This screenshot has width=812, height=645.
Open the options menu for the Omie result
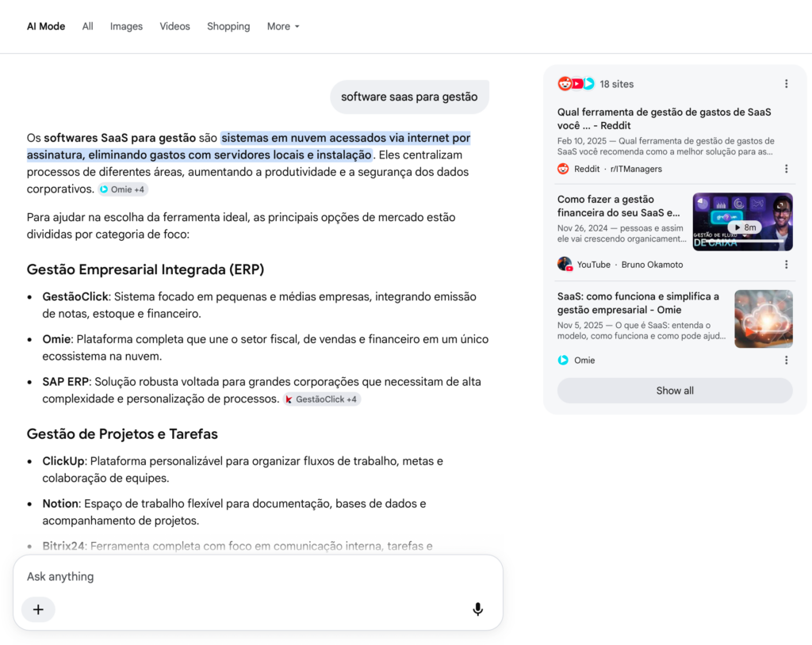[786, 361]
